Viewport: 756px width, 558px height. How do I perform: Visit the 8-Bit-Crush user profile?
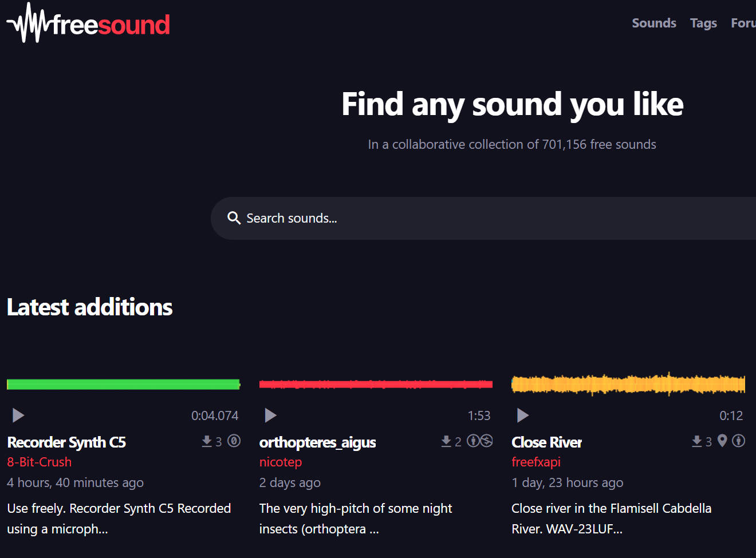coord(39,462)
